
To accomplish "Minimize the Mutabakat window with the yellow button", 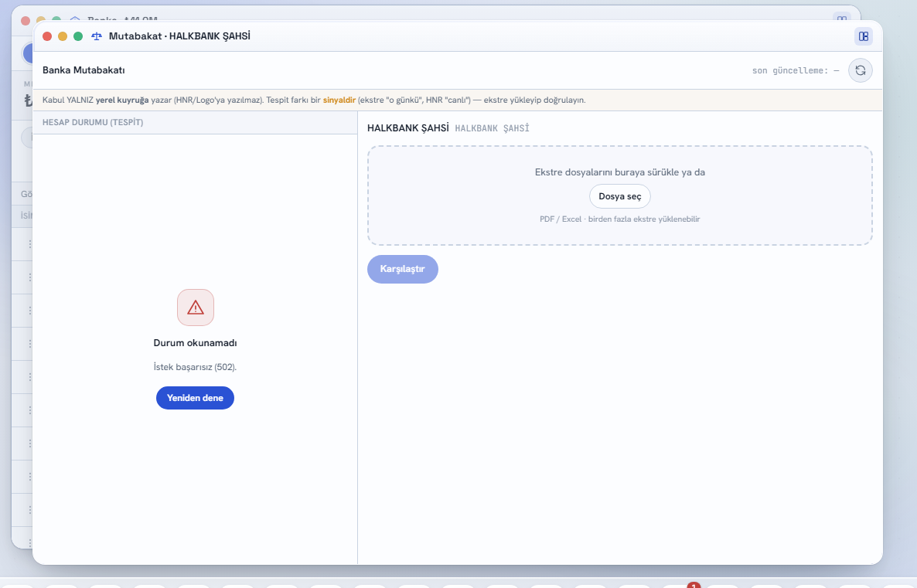I will [x=63, y=36].
